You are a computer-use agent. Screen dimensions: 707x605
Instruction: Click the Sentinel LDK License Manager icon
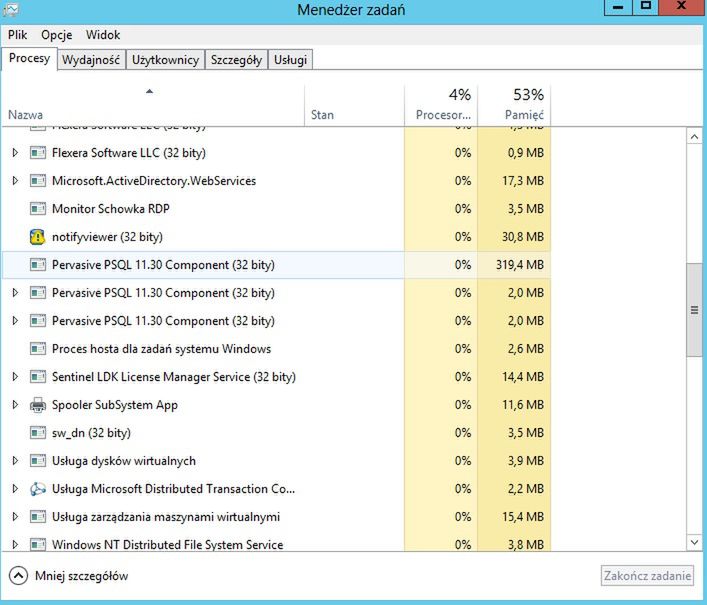[x=37, y=376]
